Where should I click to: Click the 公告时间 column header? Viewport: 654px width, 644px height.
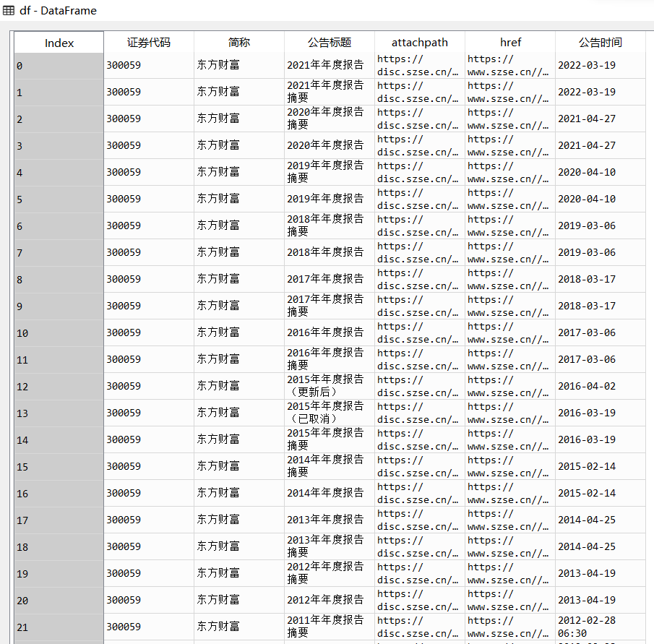(x=601, y=43)
